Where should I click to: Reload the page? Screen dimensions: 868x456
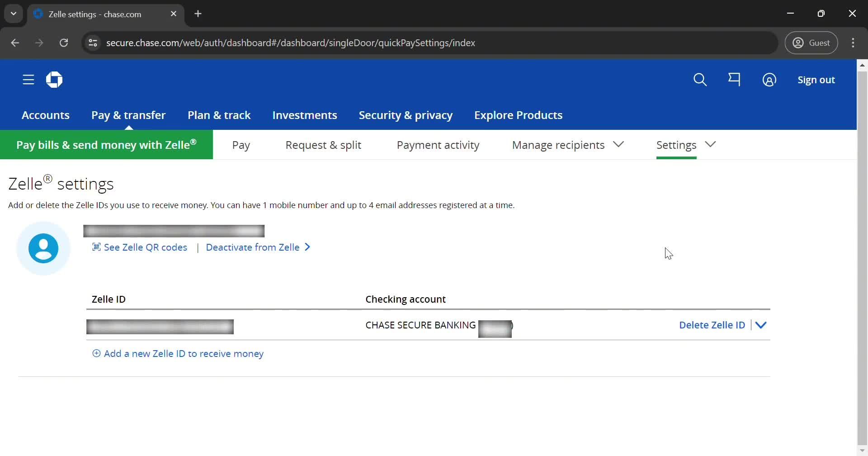click(64, 43)
